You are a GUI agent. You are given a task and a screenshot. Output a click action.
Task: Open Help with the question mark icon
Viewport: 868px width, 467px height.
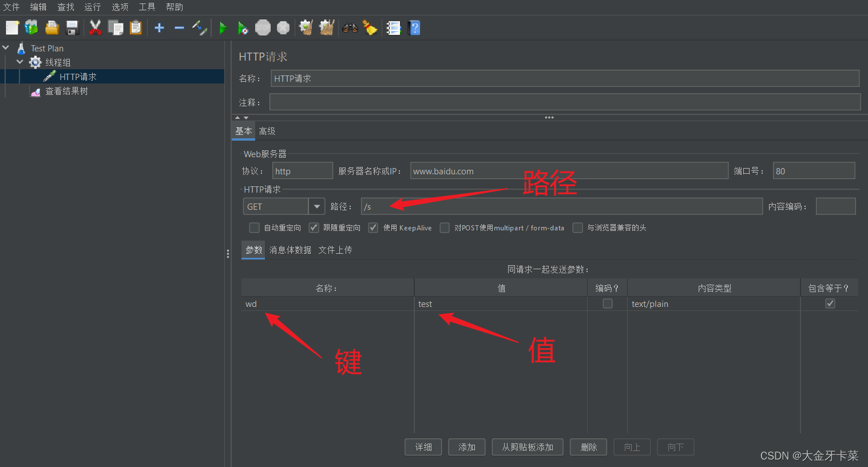point(414,27)
